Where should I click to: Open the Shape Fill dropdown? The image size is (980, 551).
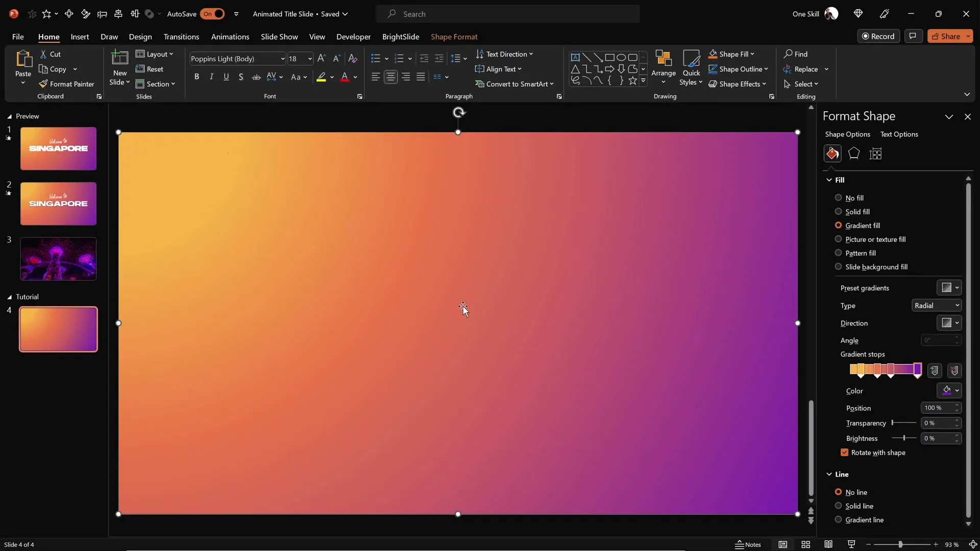point(731,54)
